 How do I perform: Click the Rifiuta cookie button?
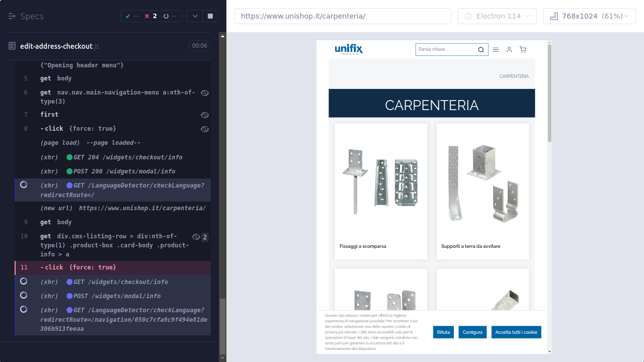tap(443, 332)
